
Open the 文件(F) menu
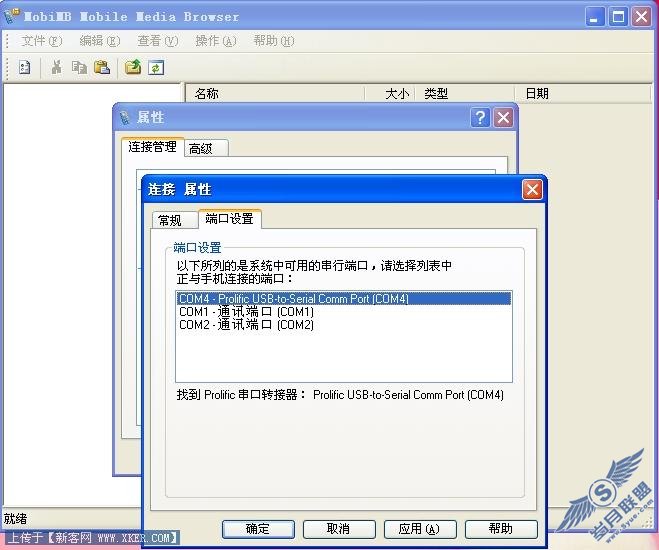coord(41,41)
